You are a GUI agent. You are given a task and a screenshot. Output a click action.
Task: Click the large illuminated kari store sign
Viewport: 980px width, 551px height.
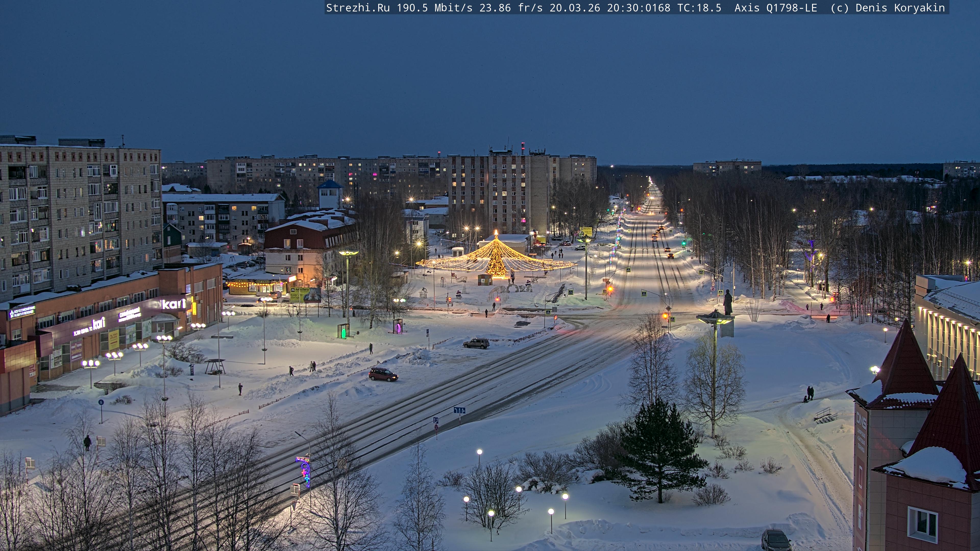point(174,304)
